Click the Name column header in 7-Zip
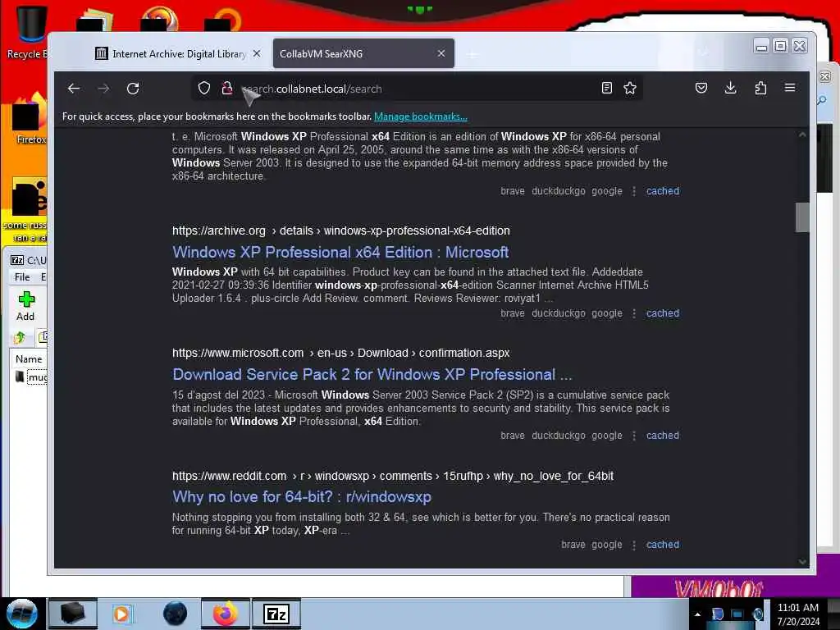 pyautogui.click(x=29, y=359)
